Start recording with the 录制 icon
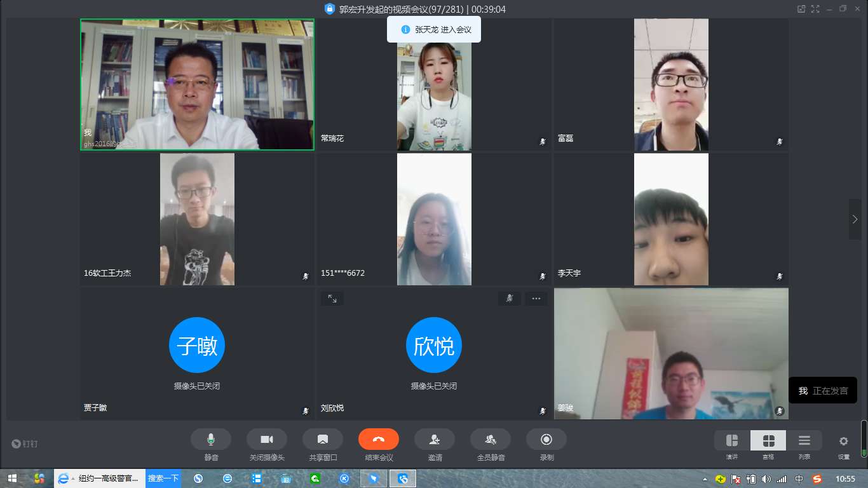 (546, 440)
